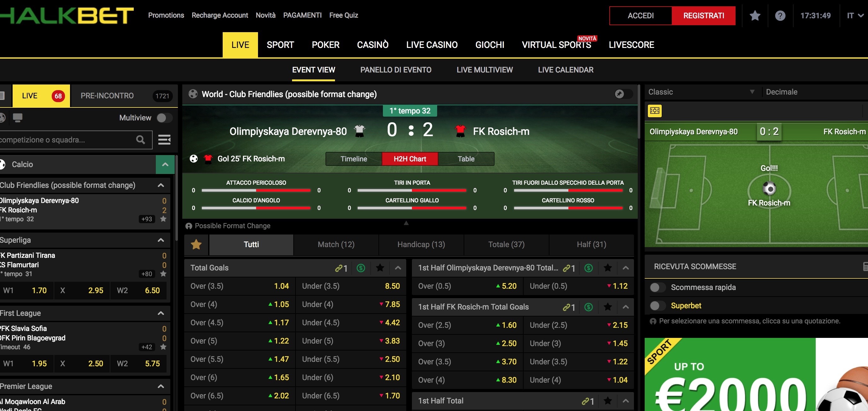The width and height of the screenshot is (868, 411).
Task: Show the Timeline view
Action: click(354, 159)
